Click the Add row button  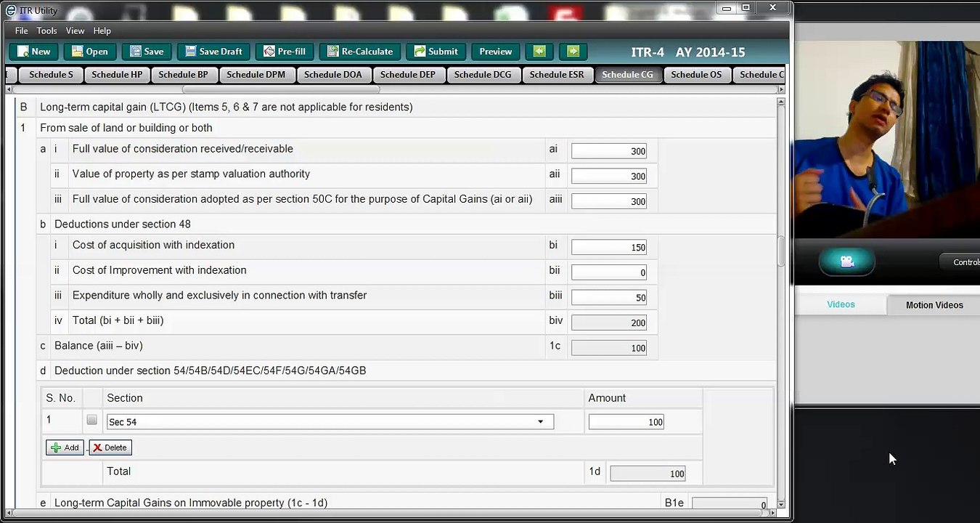(65, 447)
